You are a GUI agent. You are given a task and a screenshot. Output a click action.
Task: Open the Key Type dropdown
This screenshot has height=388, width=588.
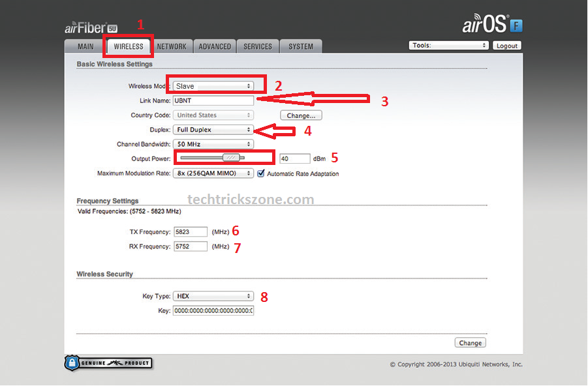213,296
